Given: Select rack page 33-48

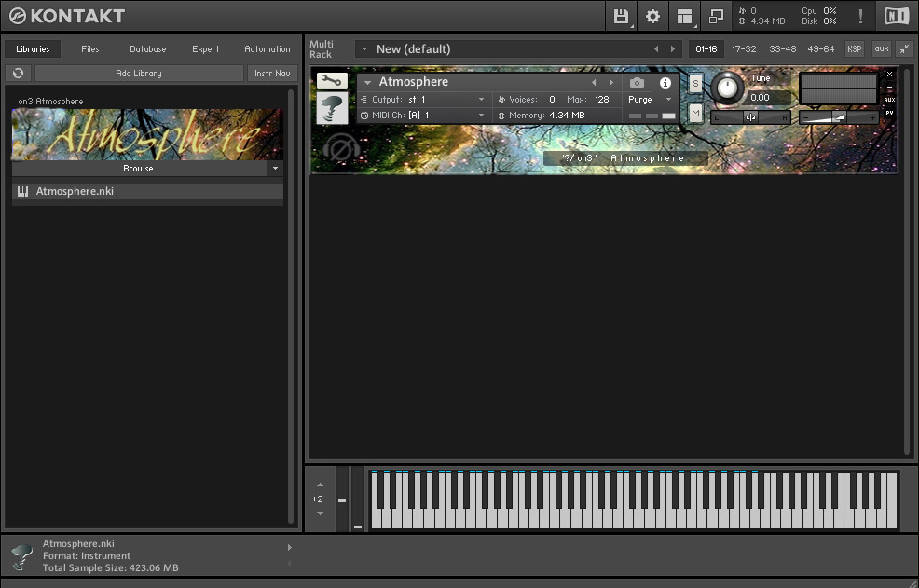Looking at the screenshot, I should tap(782, 49).
